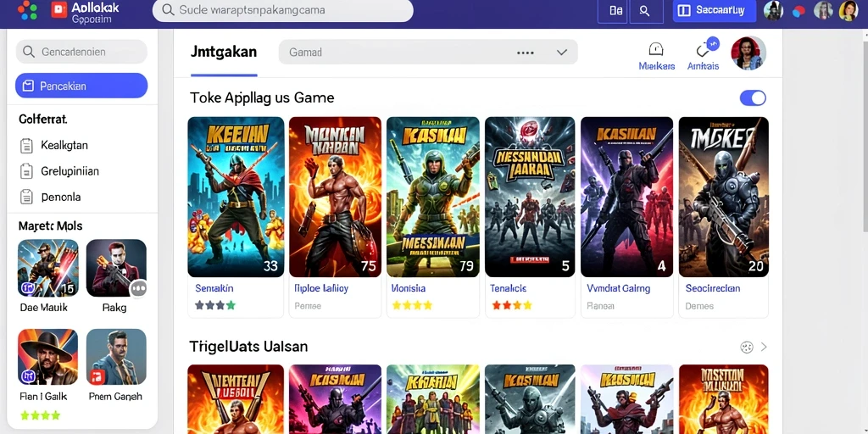
Task: Open the Seociirecian game cover
Action: [724, 197]
